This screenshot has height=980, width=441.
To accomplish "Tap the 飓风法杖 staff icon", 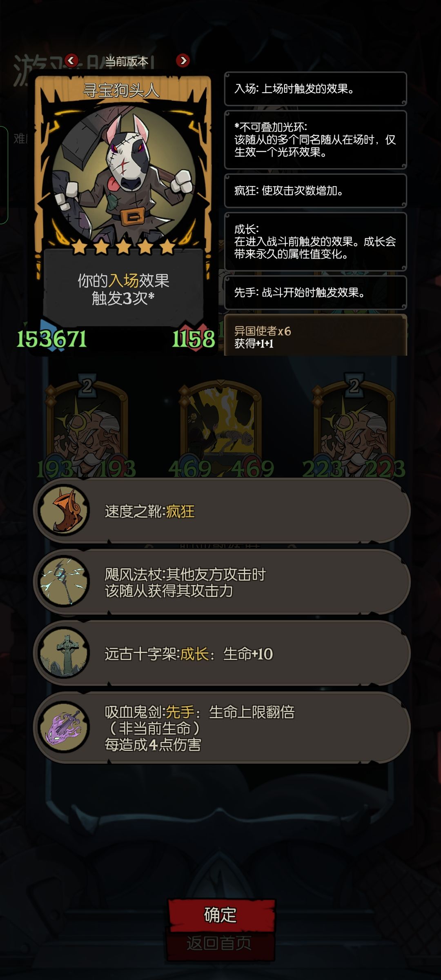I will click(x=64, y=581).
